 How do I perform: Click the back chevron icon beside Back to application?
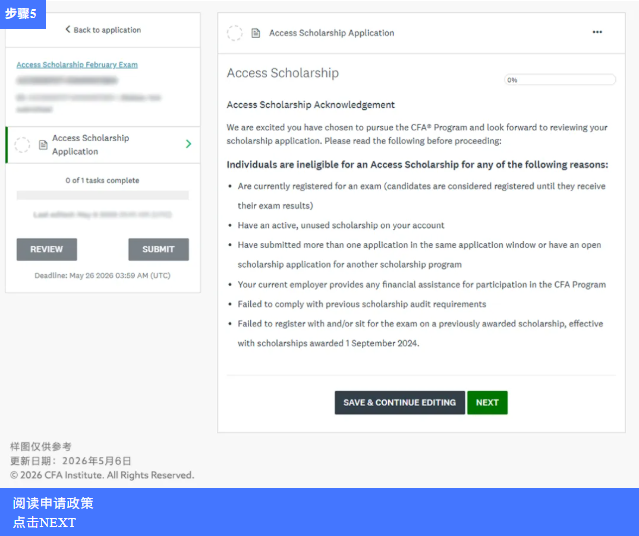pos(68,29)
